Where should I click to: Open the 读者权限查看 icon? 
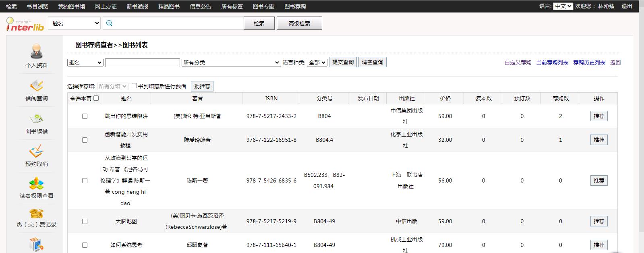[37, 184]
